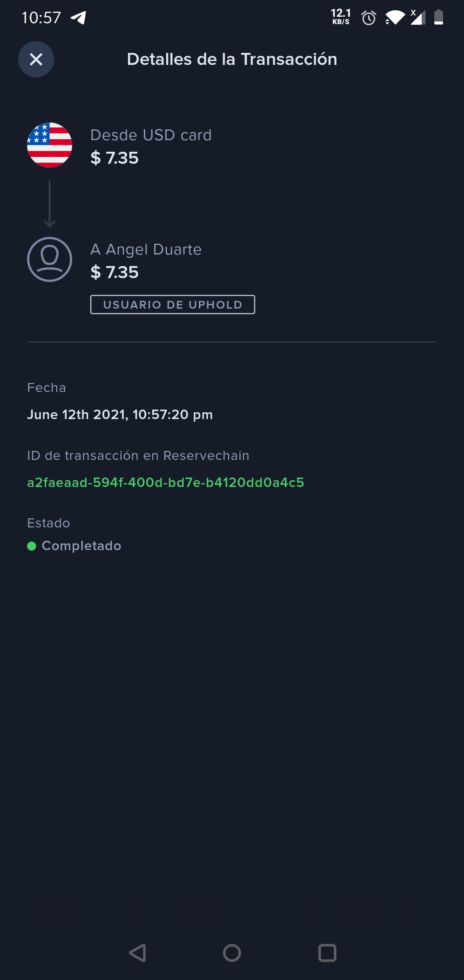
Task: Tap the Detalles de la Transacción title
Action: click(x=232, y=59)
